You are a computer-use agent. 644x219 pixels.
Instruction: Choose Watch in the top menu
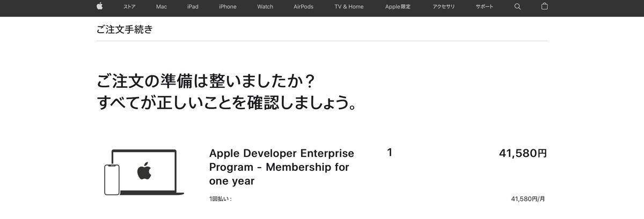(265, 7)
